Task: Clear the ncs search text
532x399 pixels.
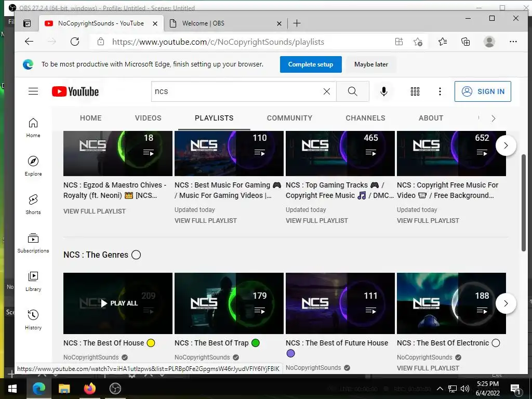Action: tap(326, 91)
